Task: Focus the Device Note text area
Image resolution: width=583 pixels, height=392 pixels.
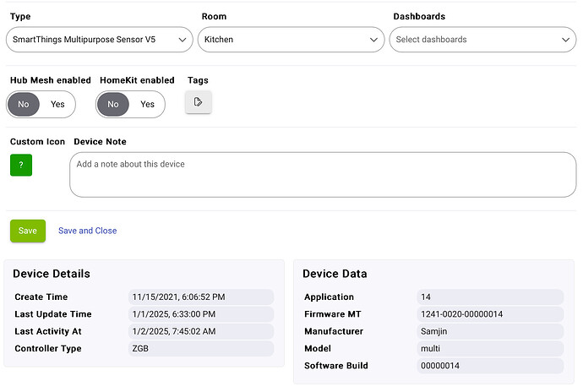Action: [x=323, y=174]
